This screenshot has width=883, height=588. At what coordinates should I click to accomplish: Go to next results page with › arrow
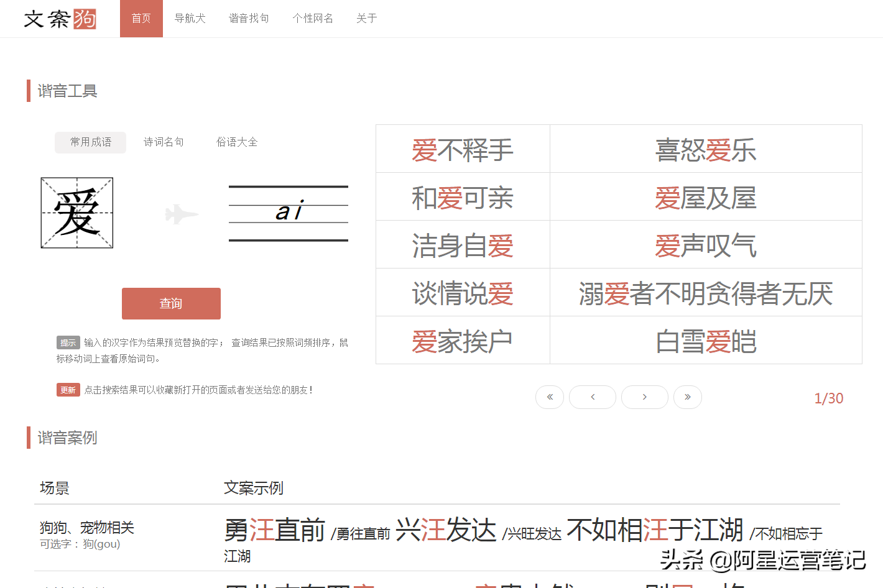[x=644, y=397]
